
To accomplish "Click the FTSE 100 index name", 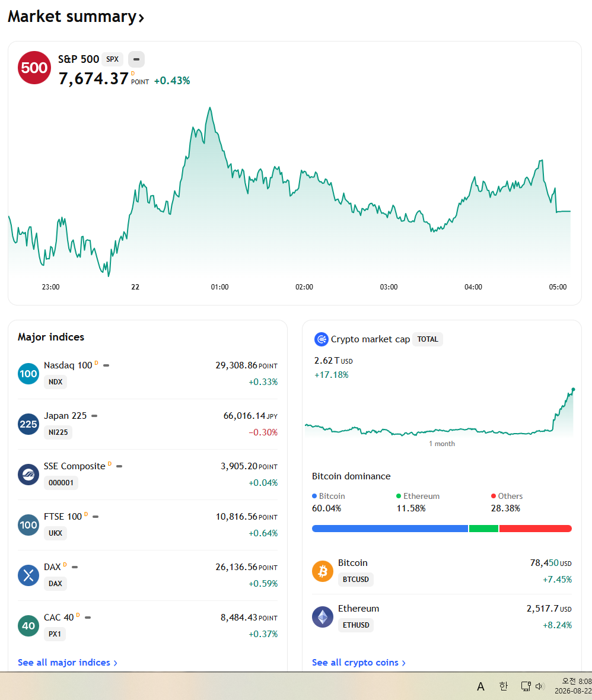I will coord(63,517).
